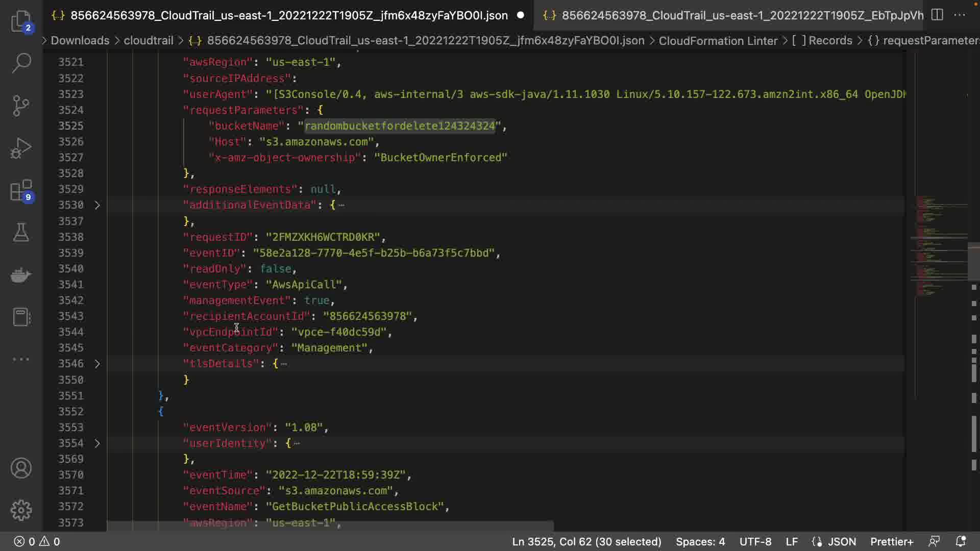This screenshot has width=980, height=551.
Task: Expand the tlsDetails fold at line 3546
Action: 97,364
